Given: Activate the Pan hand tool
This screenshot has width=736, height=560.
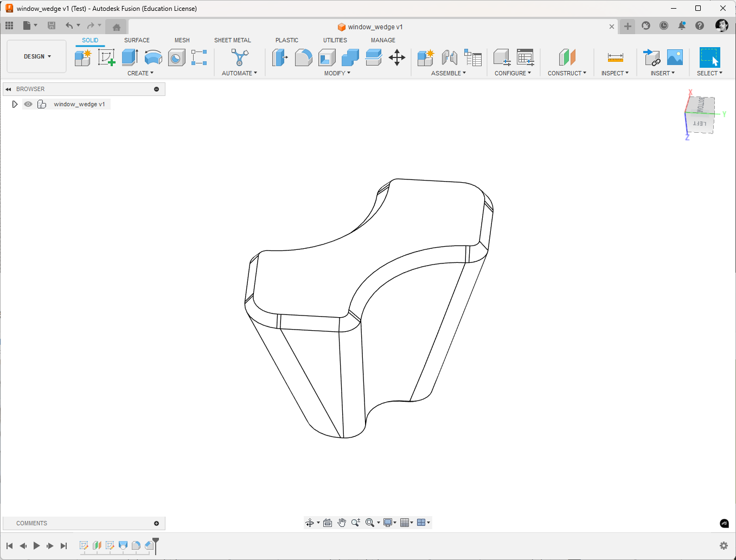Looking at the screenshot, I should coord(342,523).
